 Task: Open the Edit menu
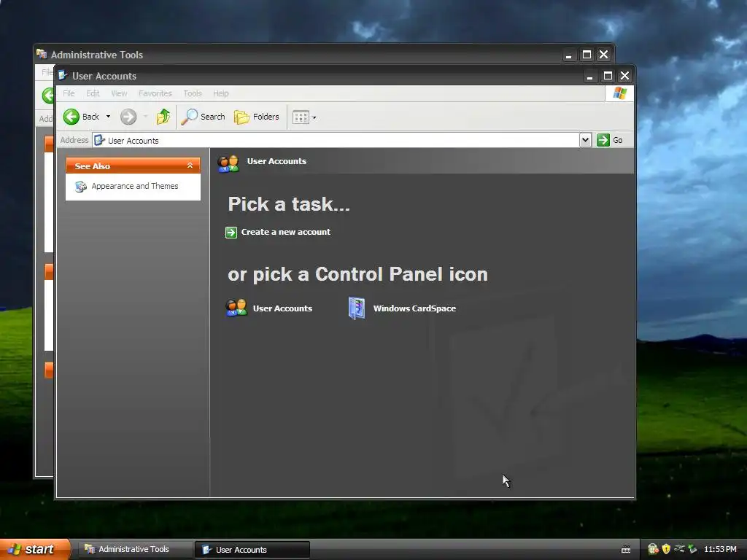click(x=93, y=93)
